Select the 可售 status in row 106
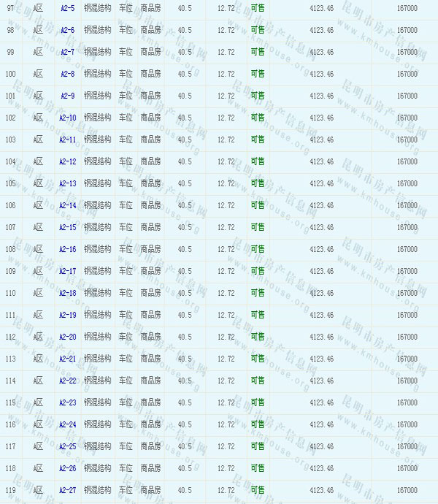Screen dimensions: 438x504 click(258, 205)
